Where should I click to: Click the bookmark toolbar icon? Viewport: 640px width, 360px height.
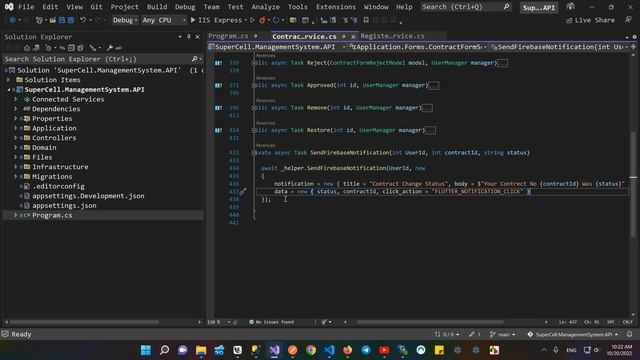click(366, 20)
